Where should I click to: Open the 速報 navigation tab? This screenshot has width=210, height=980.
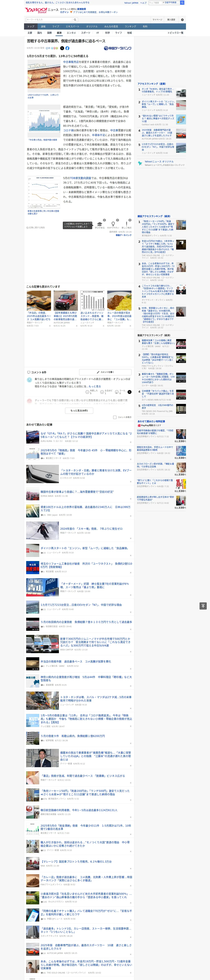pyautogui.click(x=43, y=27)
